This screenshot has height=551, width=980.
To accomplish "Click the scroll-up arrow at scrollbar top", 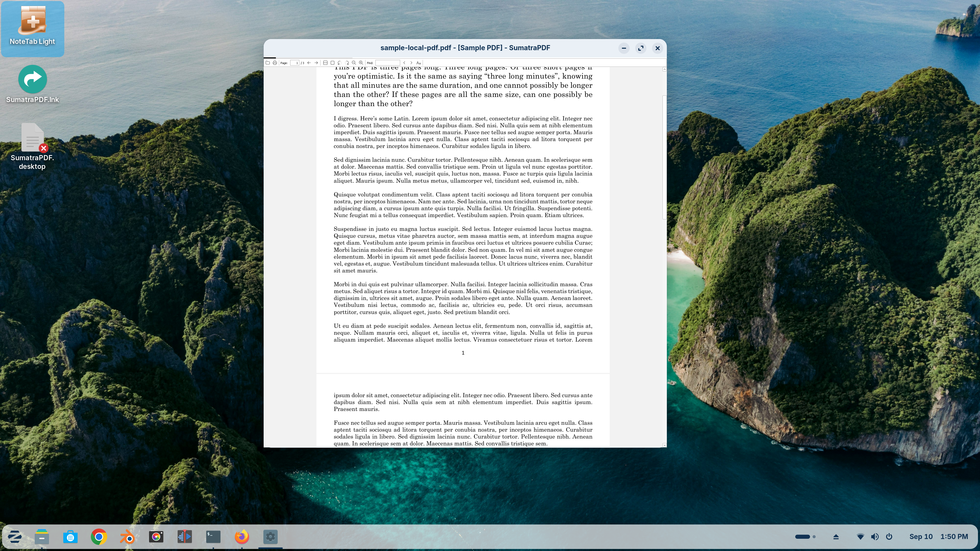I will pyautogui.click(x=664, y=69).
